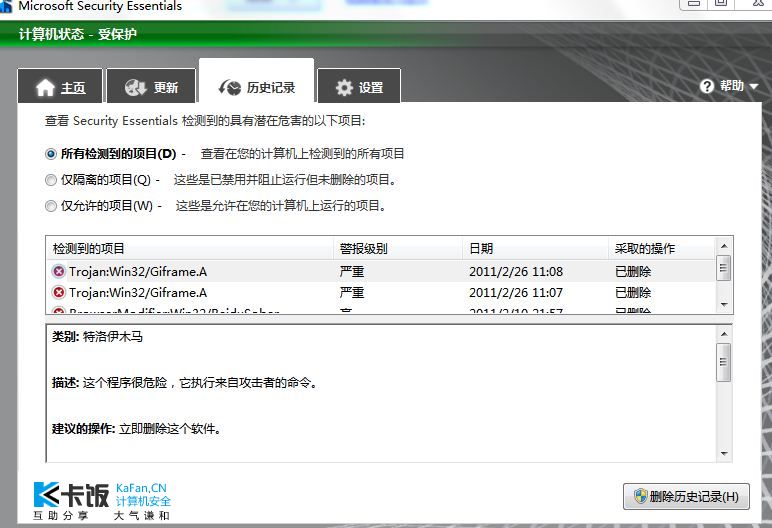The height and width of the screenshot is (528, 772).
Task: Open the 主页 home tab
Action: pyautogui.click(x=60, y=87)
